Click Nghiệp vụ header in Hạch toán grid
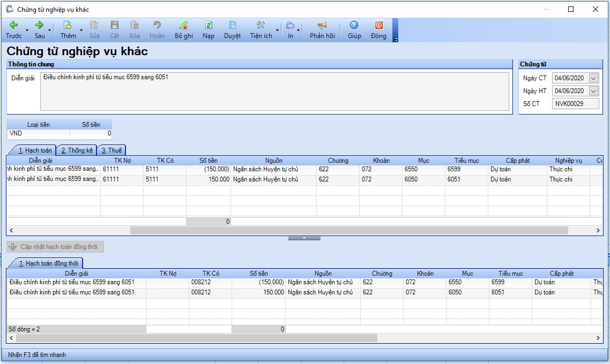The image size is (610, 364). [568, 161]
